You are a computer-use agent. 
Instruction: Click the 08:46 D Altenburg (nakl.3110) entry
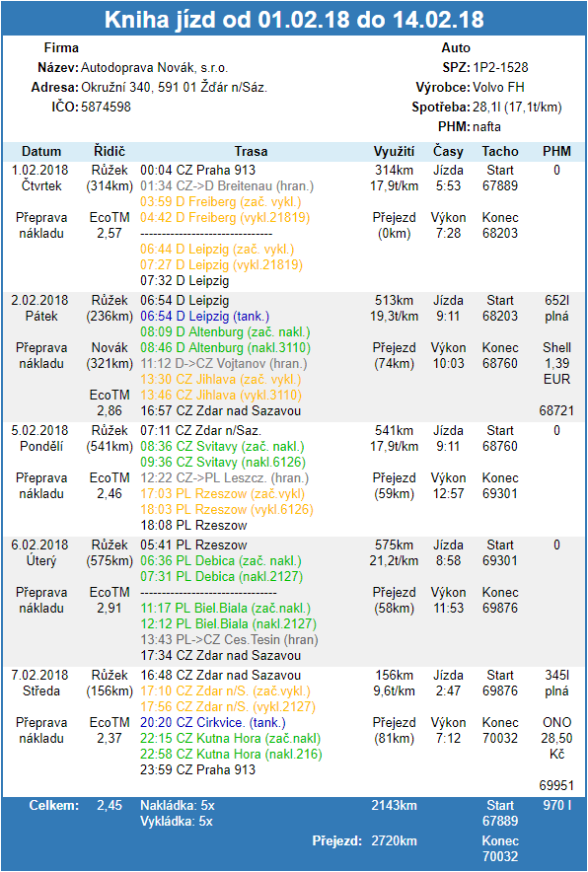[225, 348]
